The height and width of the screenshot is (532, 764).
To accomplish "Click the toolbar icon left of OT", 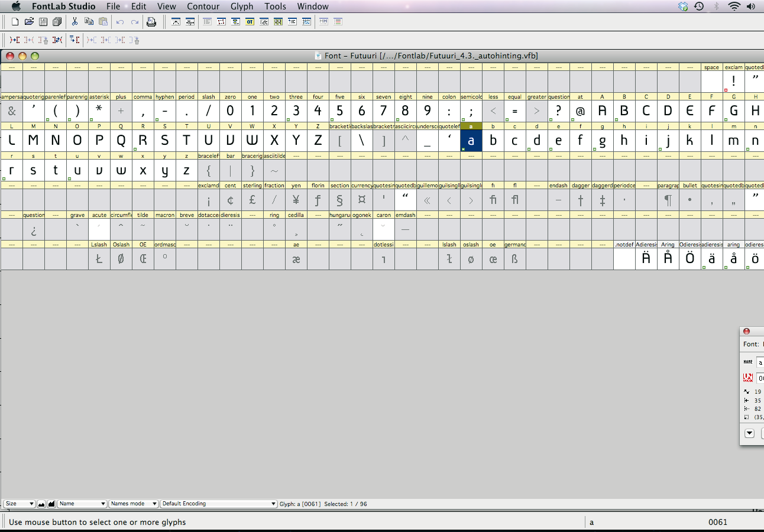I will [x=235, y=22].
